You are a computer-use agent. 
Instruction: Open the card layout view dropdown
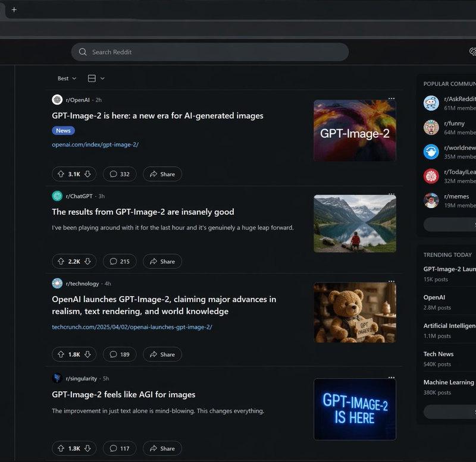tap(96, 78)
